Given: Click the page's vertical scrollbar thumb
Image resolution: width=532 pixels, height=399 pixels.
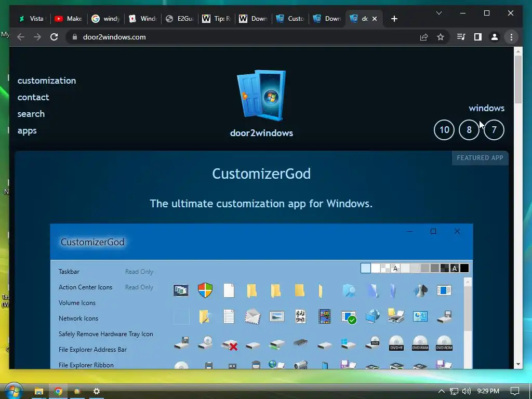Looking at the screenshot, I should tap(518, 79).
